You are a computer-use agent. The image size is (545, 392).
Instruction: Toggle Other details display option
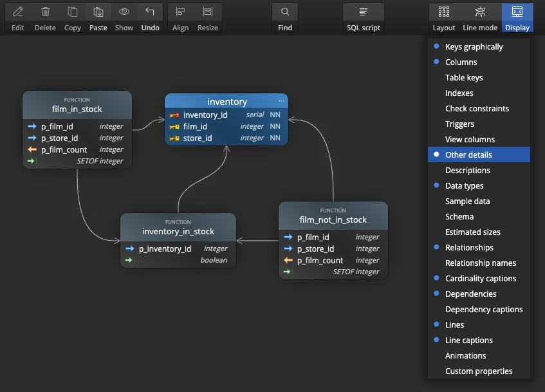click(479, 154)
